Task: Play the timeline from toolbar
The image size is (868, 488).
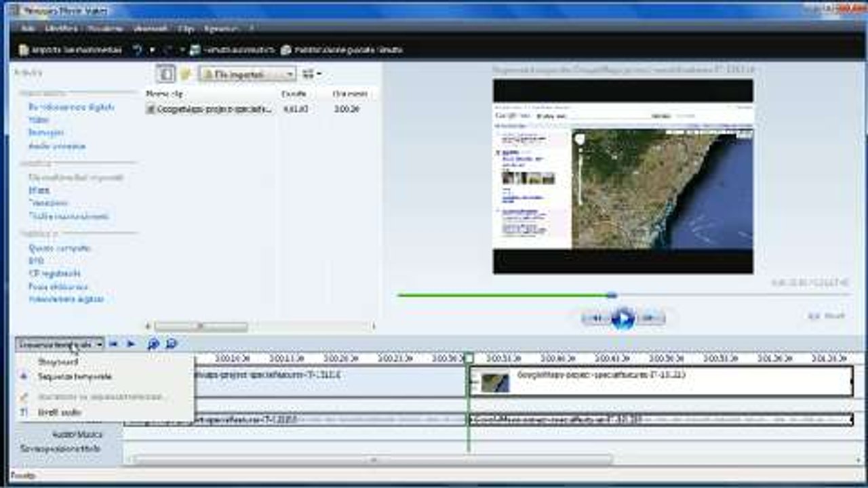Action: coord(131,344)
